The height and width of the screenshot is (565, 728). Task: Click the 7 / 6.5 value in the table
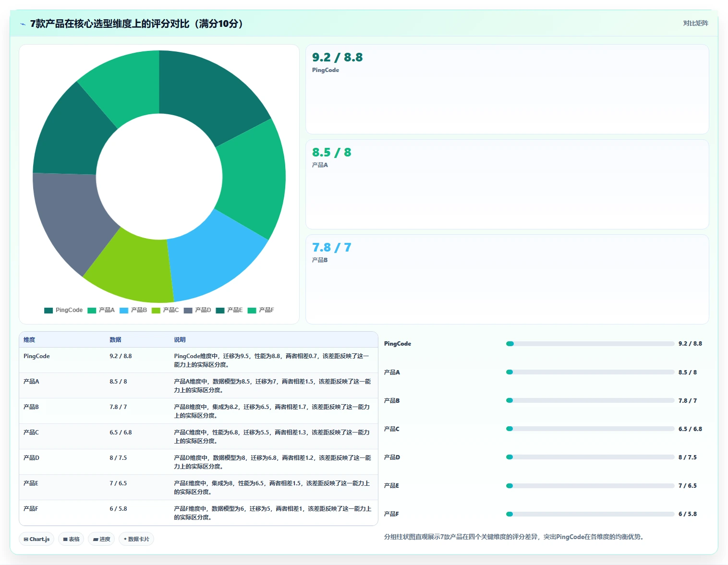coord(118,483)
